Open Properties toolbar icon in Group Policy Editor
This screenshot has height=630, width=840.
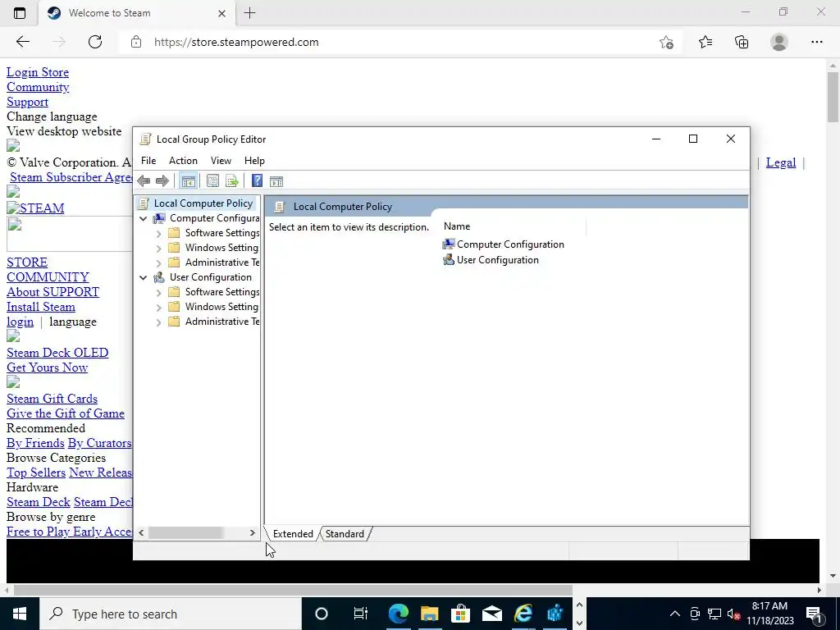pos(212,181)
